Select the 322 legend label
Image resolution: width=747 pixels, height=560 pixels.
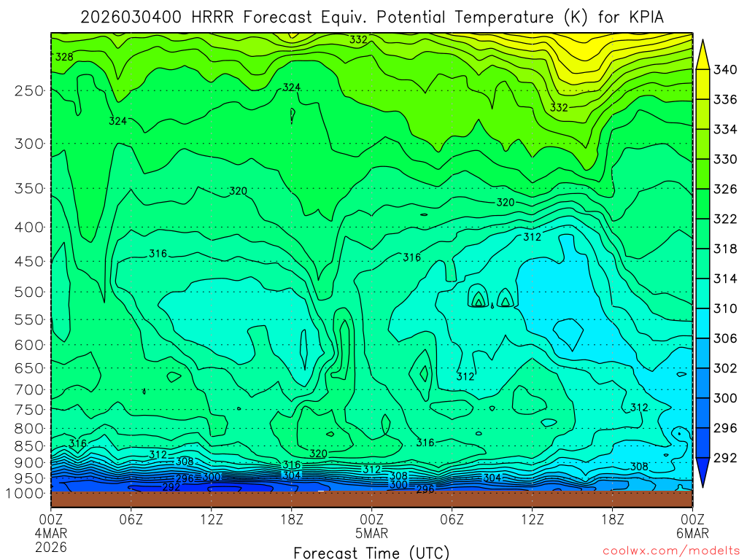pyautogui.click(x=724, y=219)
